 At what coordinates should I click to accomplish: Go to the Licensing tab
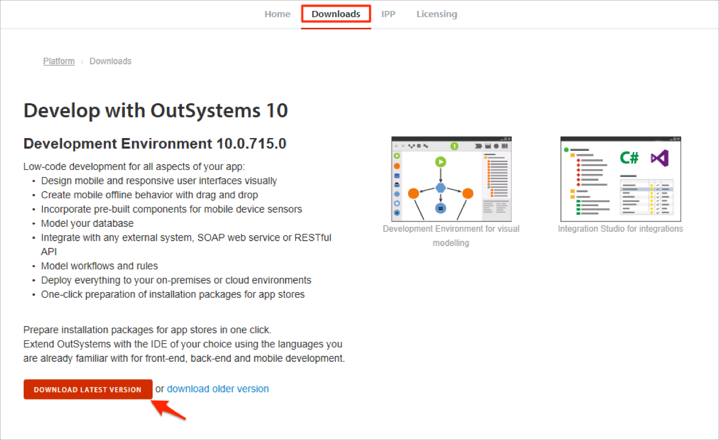tap(436, 14)
